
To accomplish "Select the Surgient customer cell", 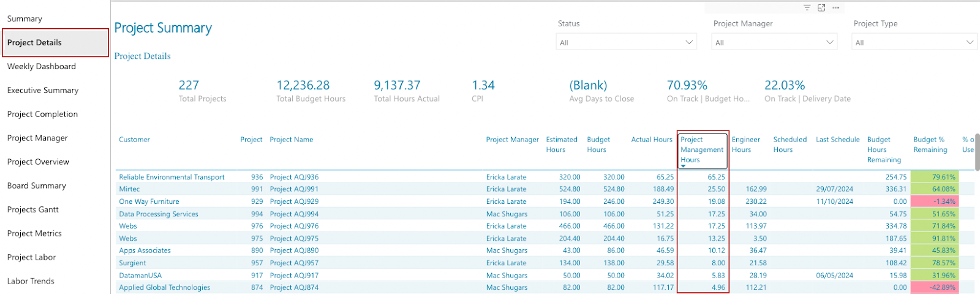I will [132, 263].
